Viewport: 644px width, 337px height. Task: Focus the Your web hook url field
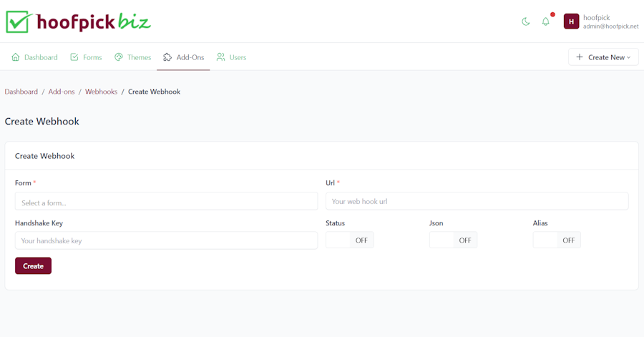pyautogui.click(x=477, y=202)
